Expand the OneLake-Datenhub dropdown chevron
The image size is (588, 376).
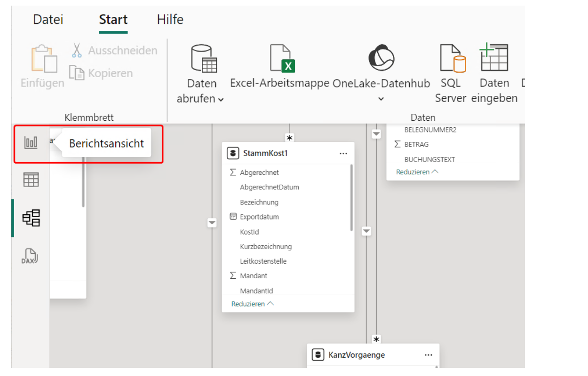tap(381, 99)
